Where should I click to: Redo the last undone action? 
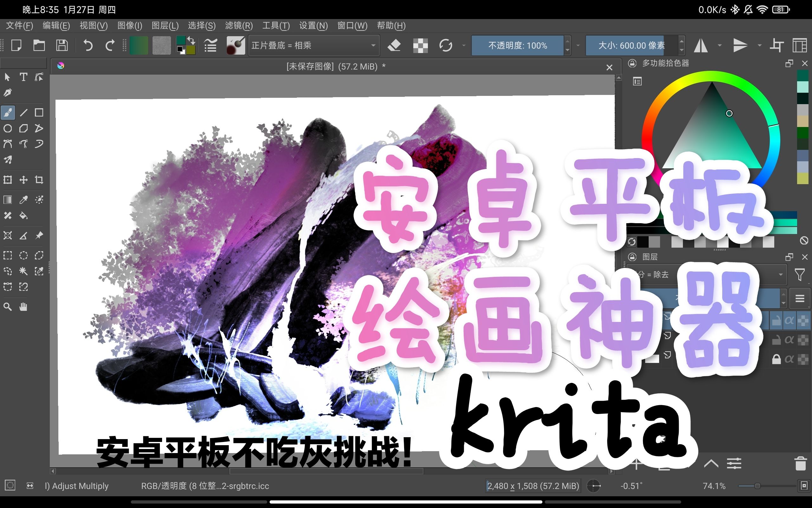click(110, 45)
